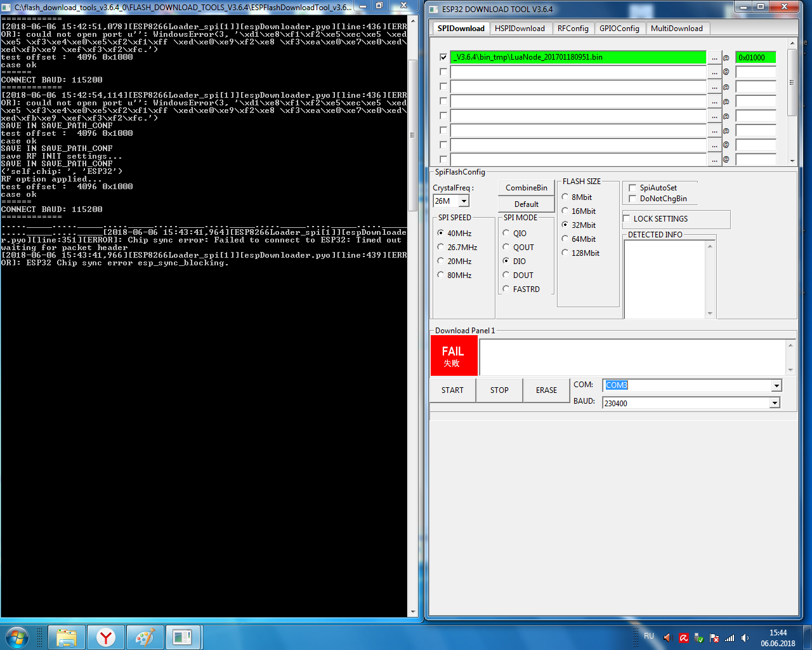Viewport: 812px width, 650px height.
Task: Click the flash download tool taskbar icon
Action: pyautogui.click(x=183, y=637)
